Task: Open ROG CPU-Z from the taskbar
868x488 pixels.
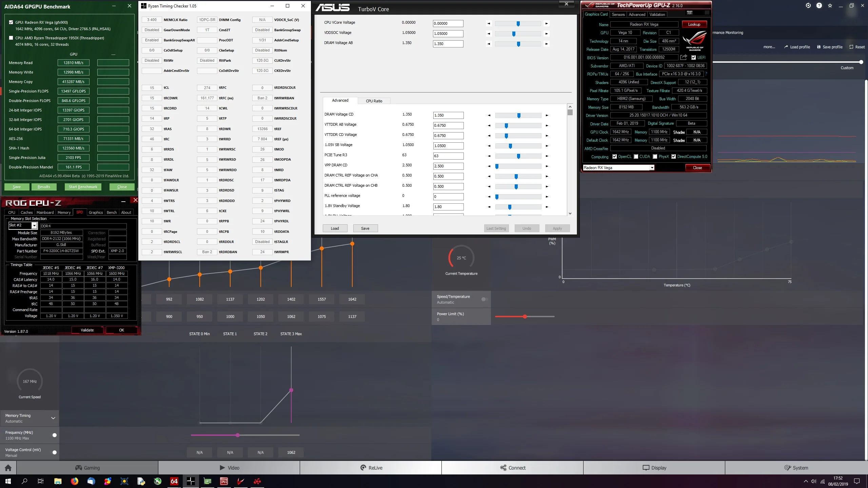Action: [224, 481]
